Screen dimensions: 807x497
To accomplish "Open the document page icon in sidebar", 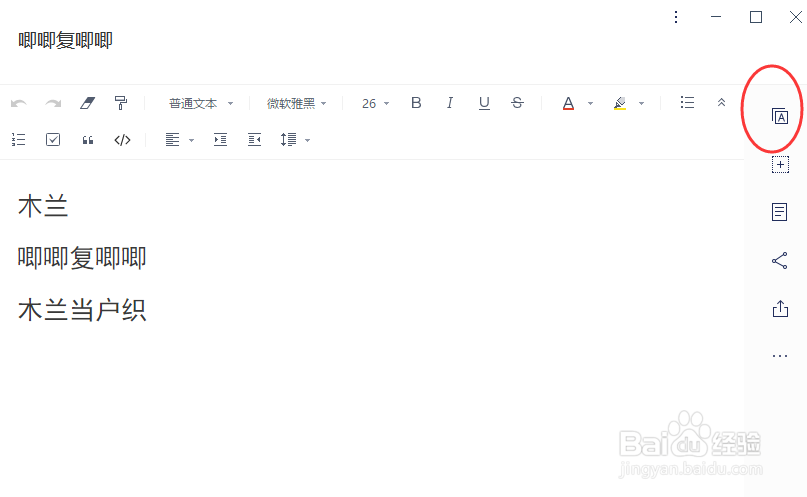I will [x=780, y=212].
